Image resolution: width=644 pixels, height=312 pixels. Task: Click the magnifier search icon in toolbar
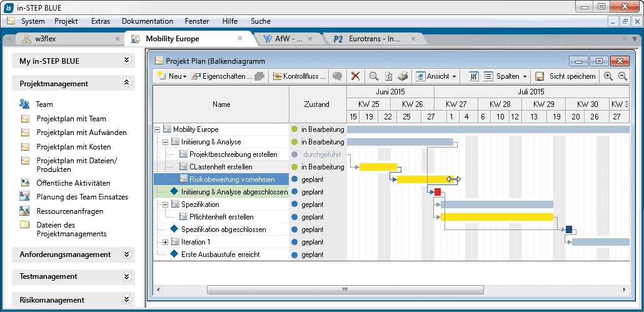[x=373, y=76]
